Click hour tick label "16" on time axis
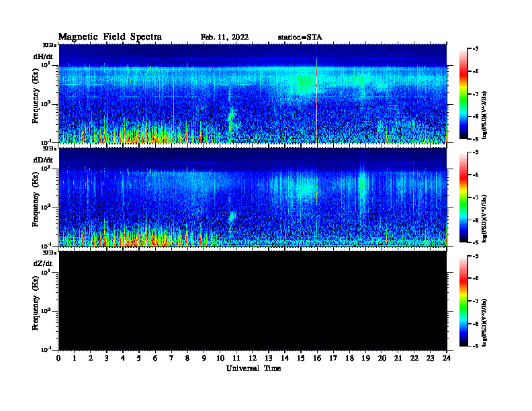Screen dimensions: 532x411 click(x=317, y=359)
